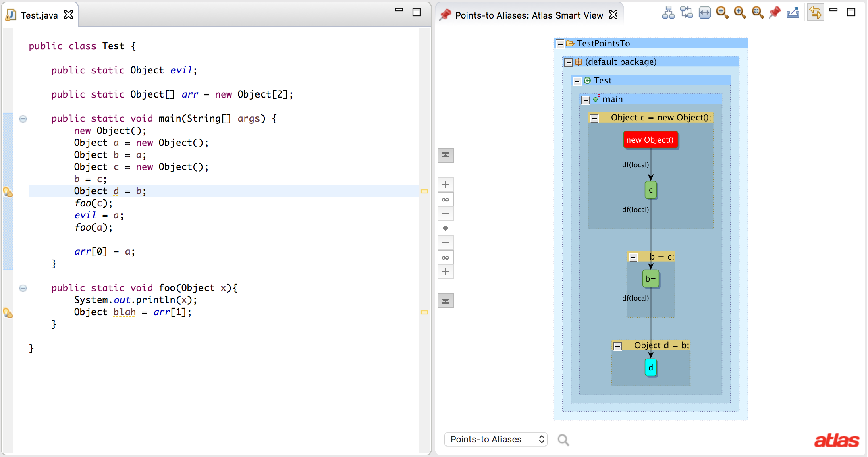This screenshot has width=868, height=457.
Task: Export the graph using the export icon
Action: 793,12
